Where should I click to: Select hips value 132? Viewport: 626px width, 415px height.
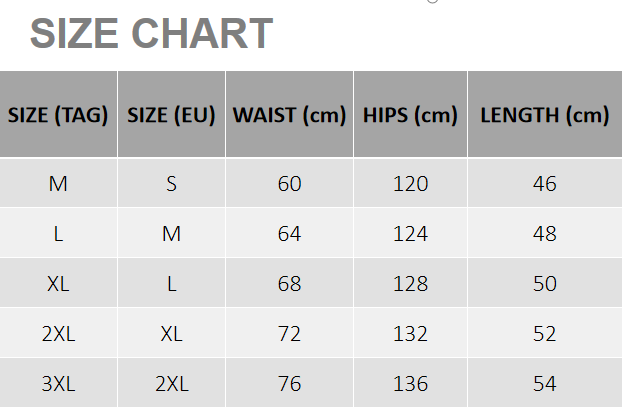click(x=410, y=333)
